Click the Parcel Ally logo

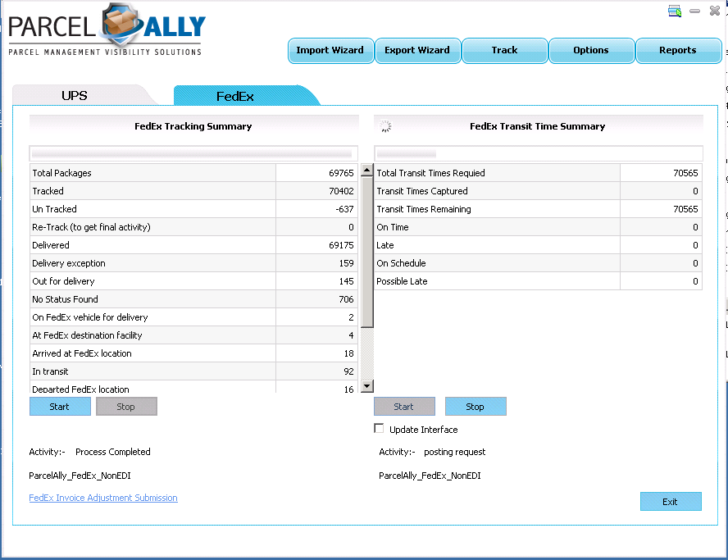tap(107, 30)
